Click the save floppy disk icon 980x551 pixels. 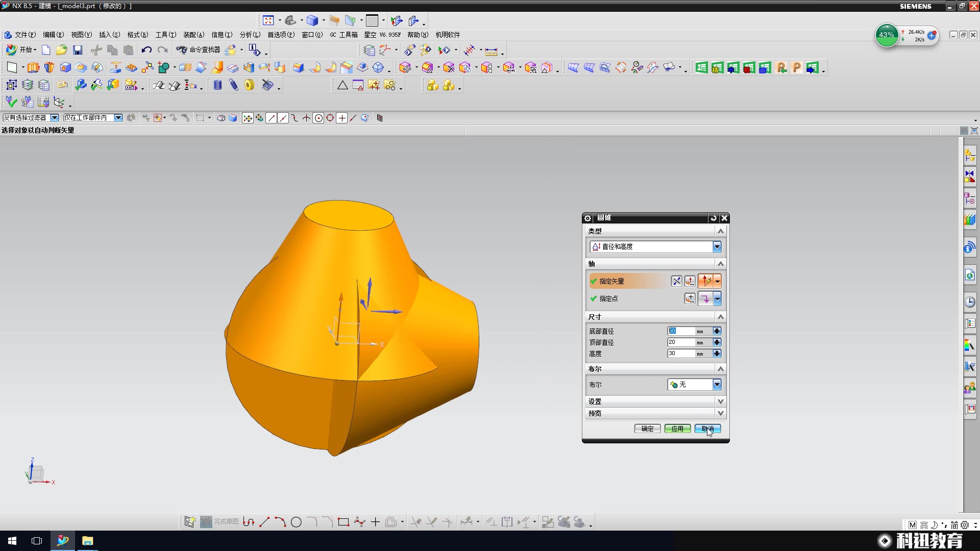[78, 49]
